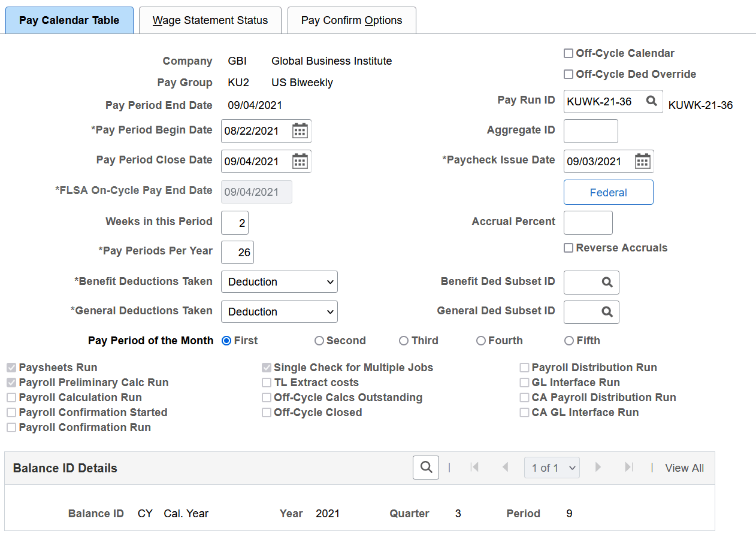Screen dimensions: 756x534
Task: Open the General Ded Subset ID lookup
Action: coord(607,312)
